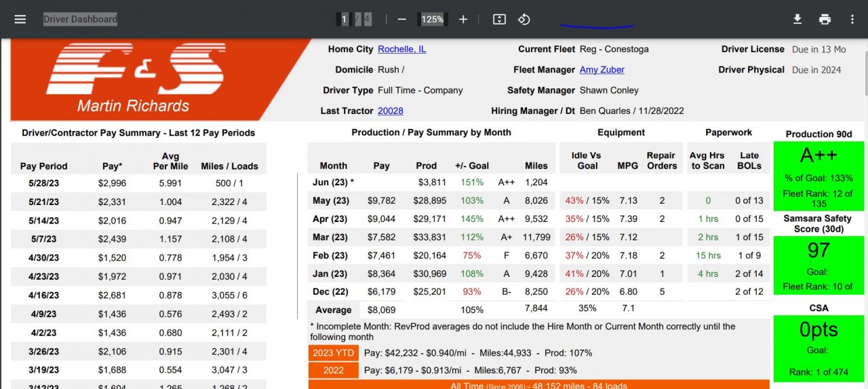Click the Samsara Safety Score 97 tile
Image resolution: width=868 pixels, height=389 pixels.
(818, 265)
